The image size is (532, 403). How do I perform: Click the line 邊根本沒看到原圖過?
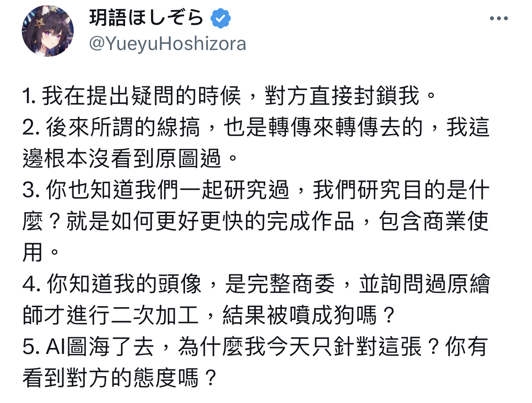(x=130, y=159)
